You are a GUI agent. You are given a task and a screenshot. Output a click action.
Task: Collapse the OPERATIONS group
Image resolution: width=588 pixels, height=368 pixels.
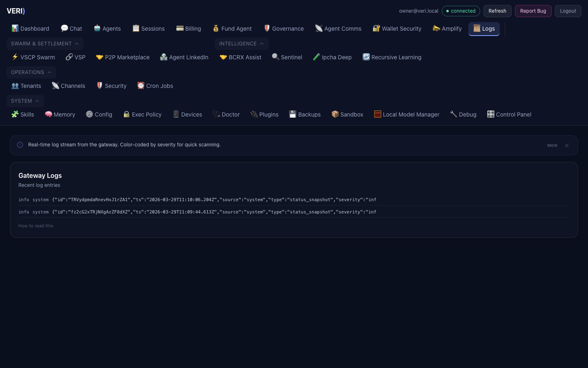(x=31, y=72)
